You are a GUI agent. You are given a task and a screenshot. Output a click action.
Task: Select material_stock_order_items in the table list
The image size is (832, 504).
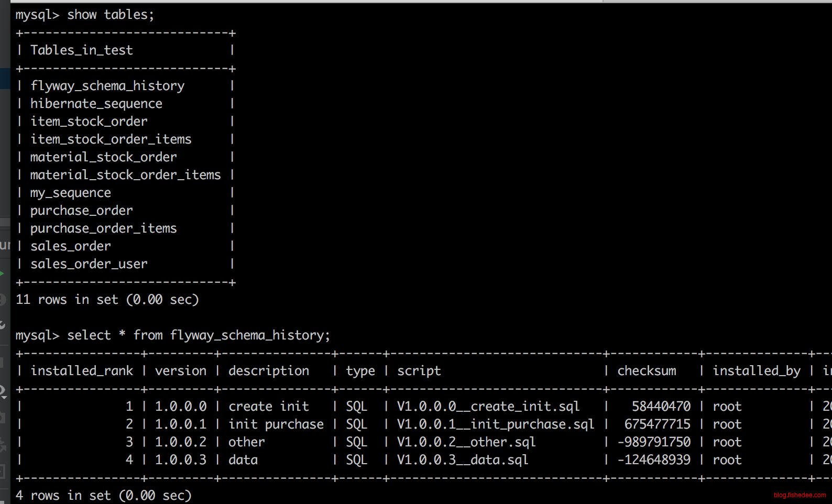pos(125,175)
